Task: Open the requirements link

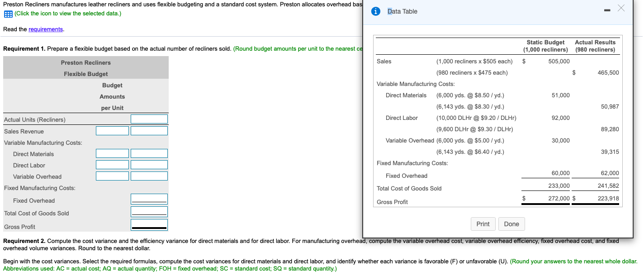Action: (x=46, y=29)
